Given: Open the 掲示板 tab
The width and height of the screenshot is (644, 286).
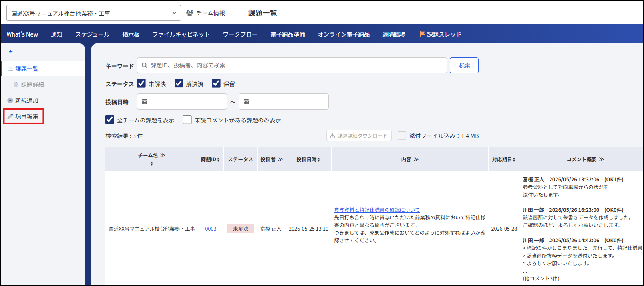Looking at the screenshot, I should (x=131, y=34).
